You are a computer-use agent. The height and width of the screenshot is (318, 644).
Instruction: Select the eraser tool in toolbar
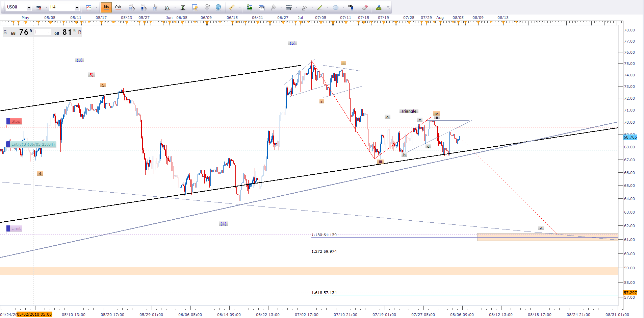[x=365, y=7]
